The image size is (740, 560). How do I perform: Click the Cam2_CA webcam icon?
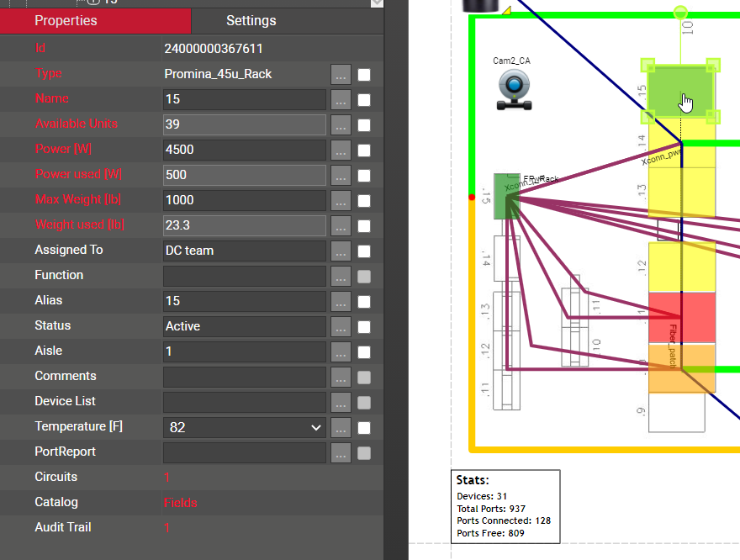[x=512, y=88]
